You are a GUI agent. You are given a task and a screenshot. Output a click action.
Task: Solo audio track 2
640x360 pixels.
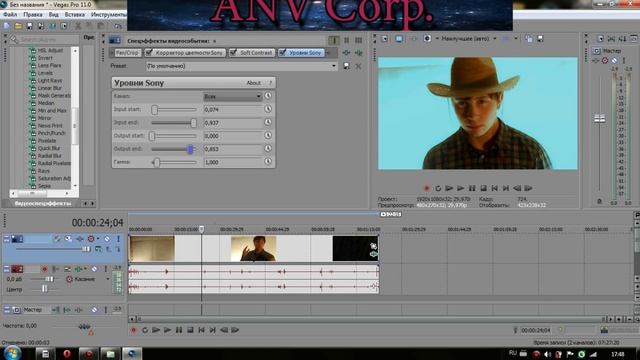(x=106, y=269)
